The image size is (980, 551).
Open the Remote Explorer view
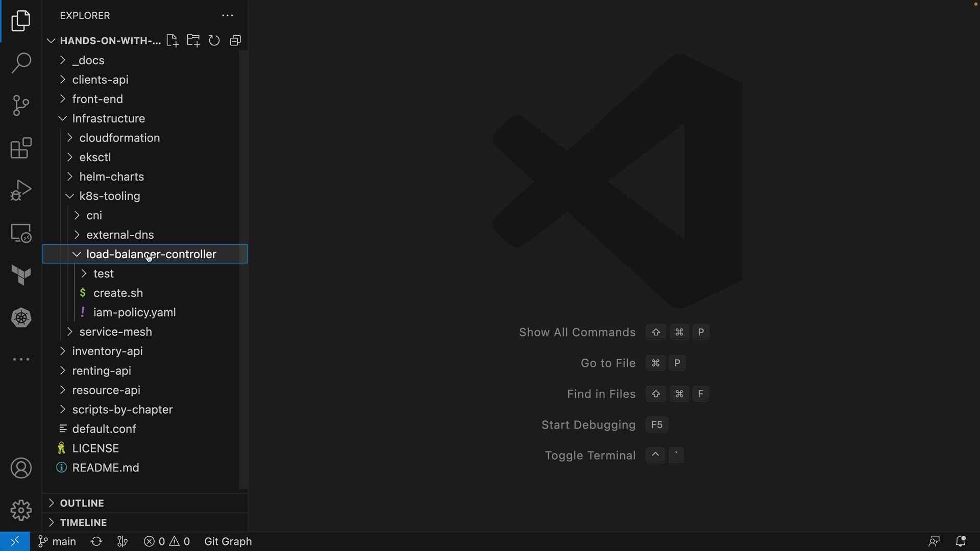tap(21, 233)
